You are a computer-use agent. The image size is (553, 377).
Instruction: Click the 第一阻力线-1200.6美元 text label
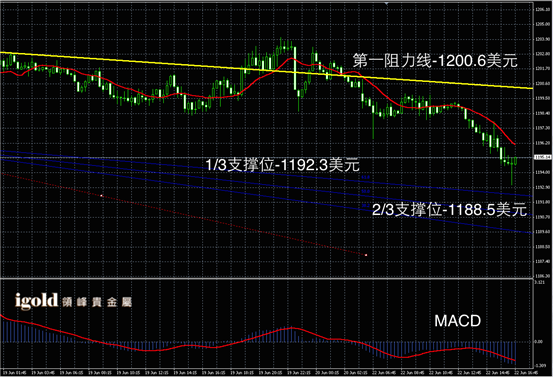click(435, 61)
